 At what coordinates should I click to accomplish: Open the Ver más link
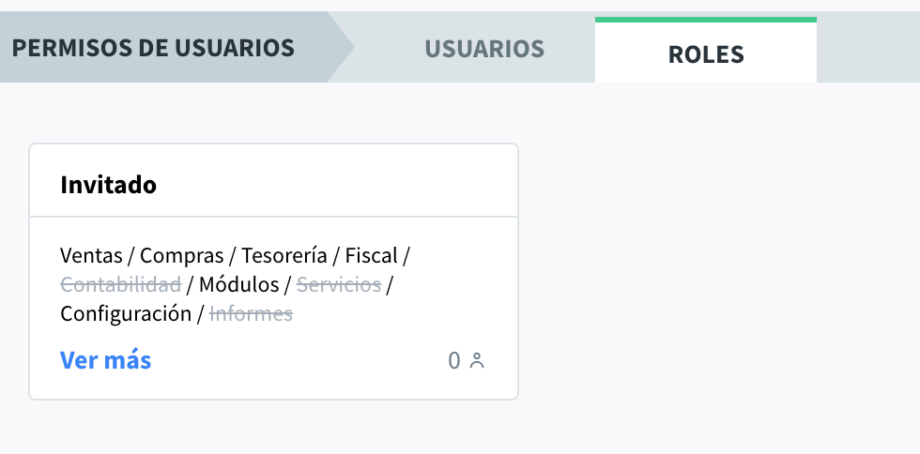pos(106,360)
